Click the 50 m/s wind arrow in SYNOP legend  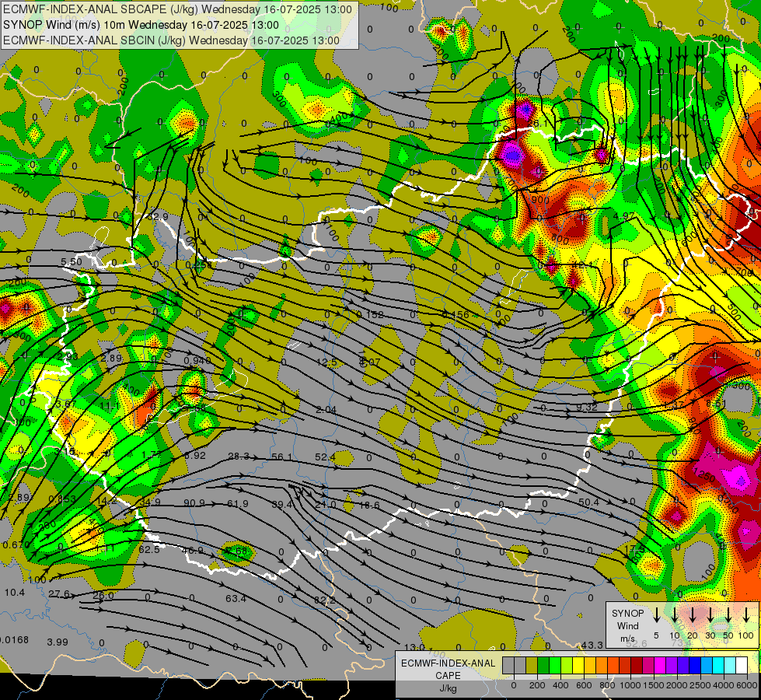click(x=728, y=615)
